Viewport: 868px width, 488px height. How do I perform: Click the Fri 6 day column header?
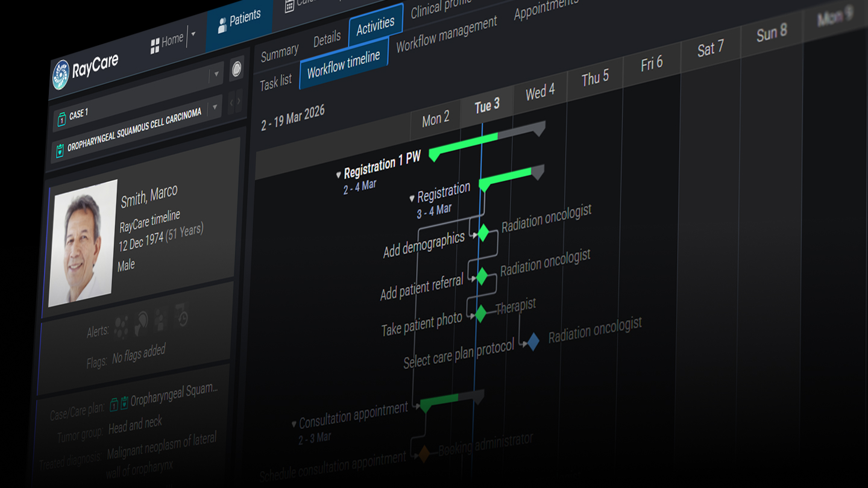652,63
